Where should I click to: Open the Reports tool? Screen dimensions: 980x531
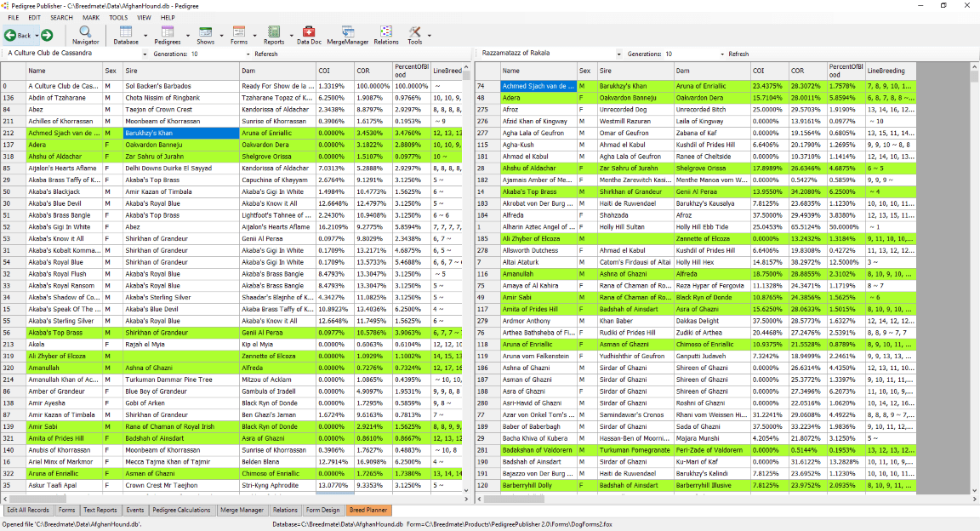[x=274, y=36]
